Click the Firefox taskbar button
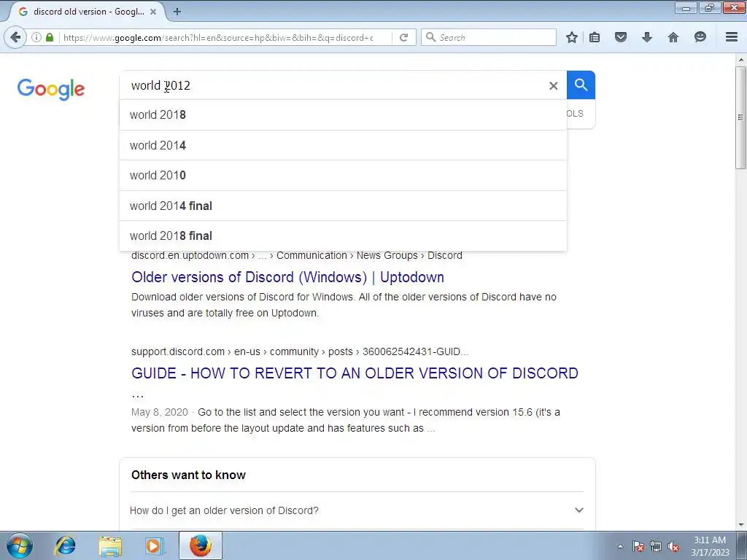 click(201, 545)
